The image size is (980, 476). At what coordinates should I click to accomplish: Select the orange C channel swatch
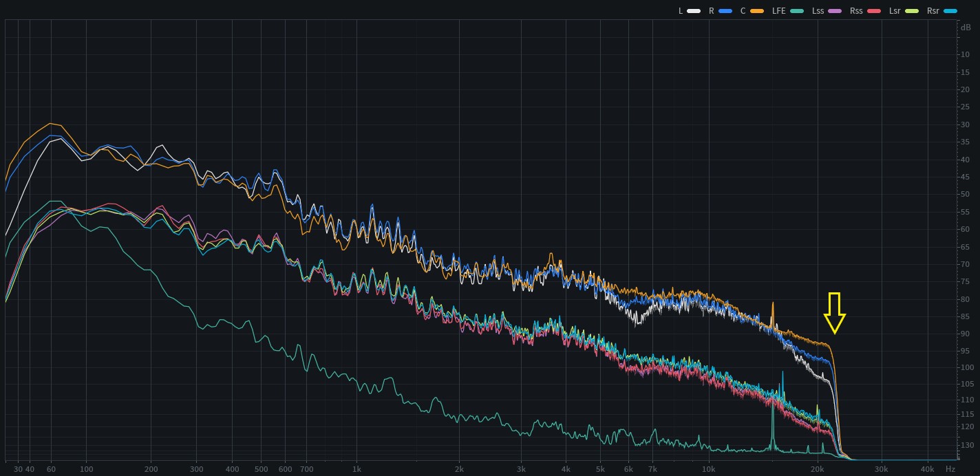click(x=758, y=11)
